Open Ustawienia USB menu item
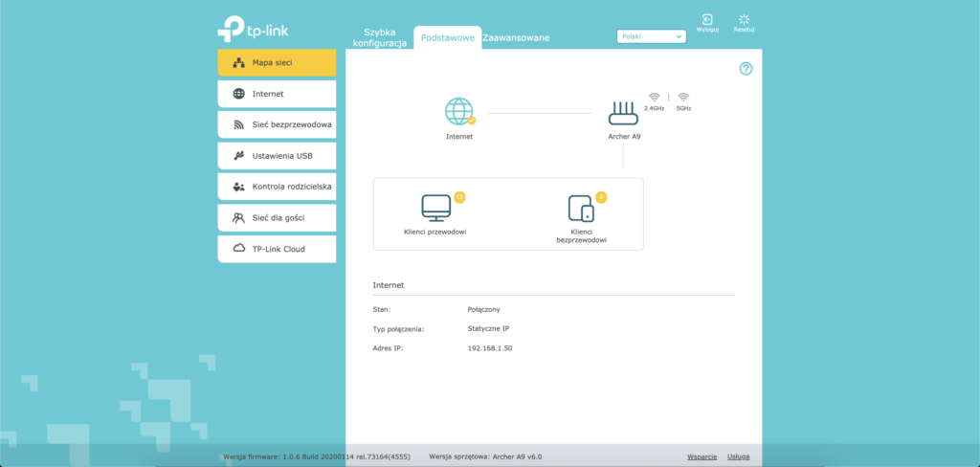The width and height of the screenshot is (980, 467). [x=277, y=155]
